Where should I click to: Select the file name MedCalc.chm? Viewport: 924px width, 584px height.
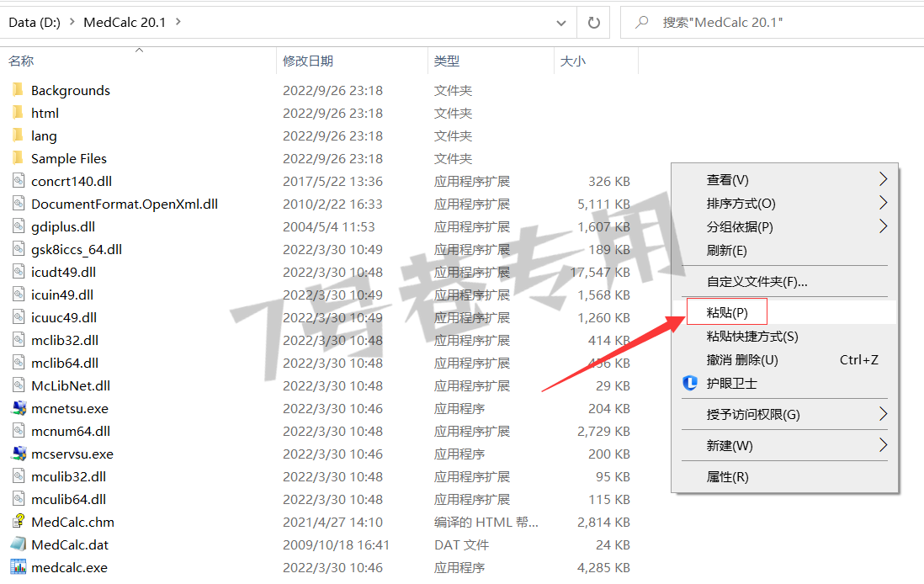[x=72, y=522]
